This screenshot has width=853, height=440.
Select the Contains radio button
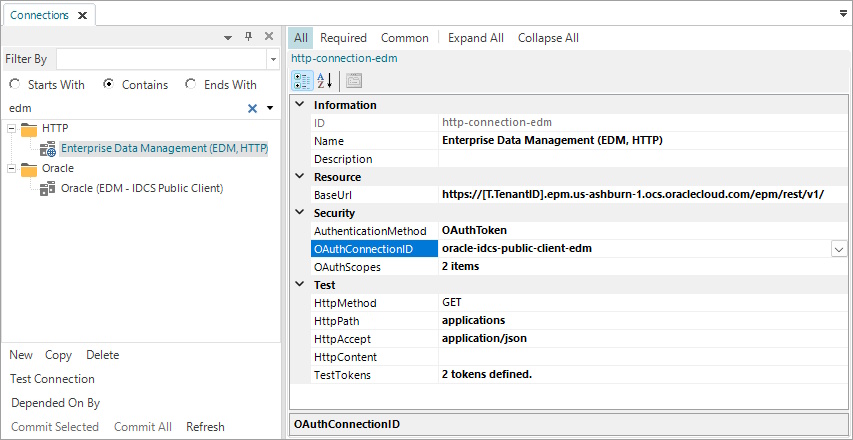(x=108, y=84)
